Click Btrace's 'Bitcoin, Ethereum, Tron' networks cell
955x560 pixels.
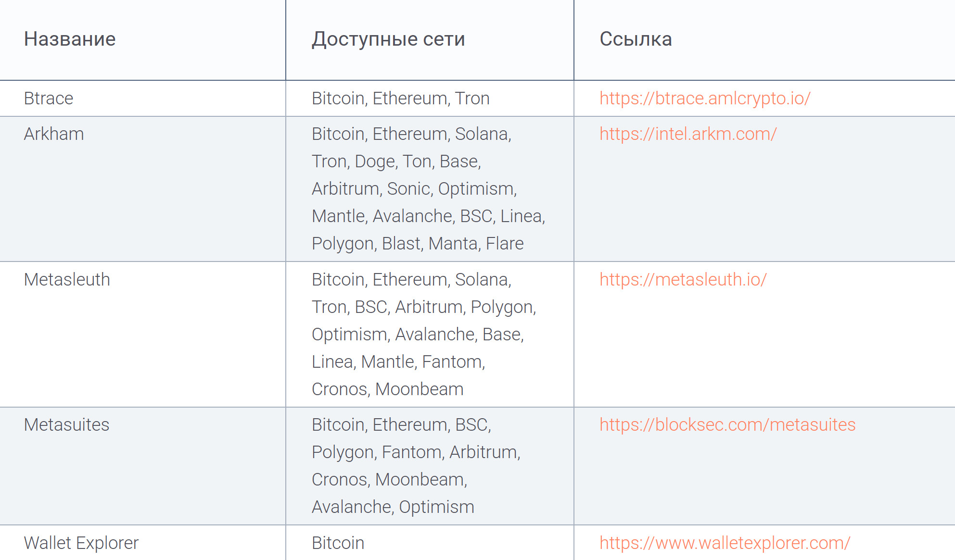click(x=400, y=99)
